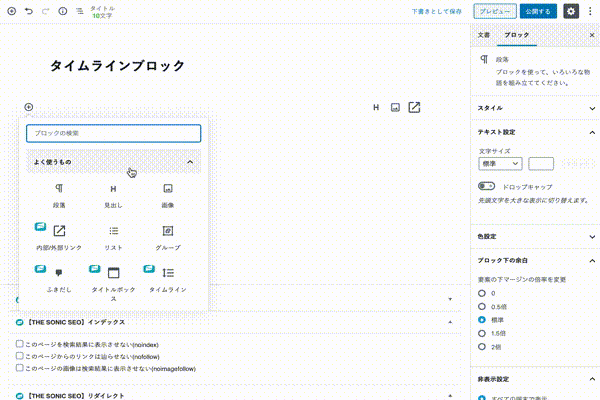Click the 公開する publish button
Screen dimensions: 600x400
(x=538, y=11)
